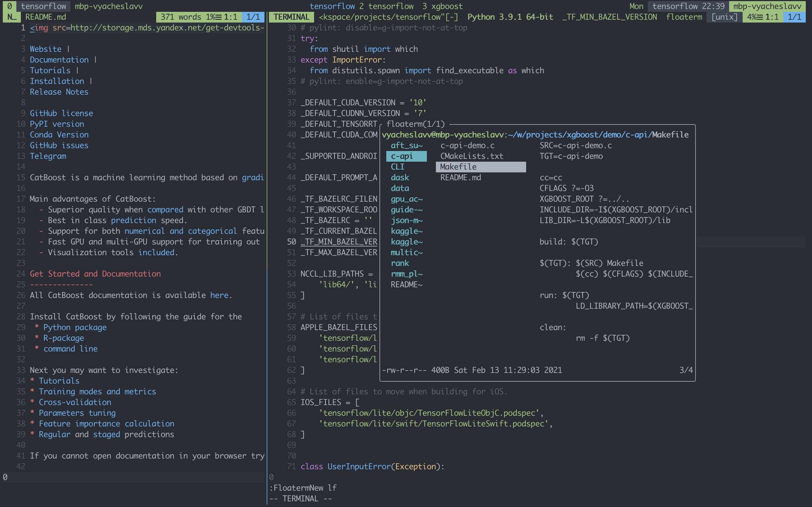This screenshot has width=812, height=507.
Task: Select the Makefile entry in file list
Action: pos(458,167)
